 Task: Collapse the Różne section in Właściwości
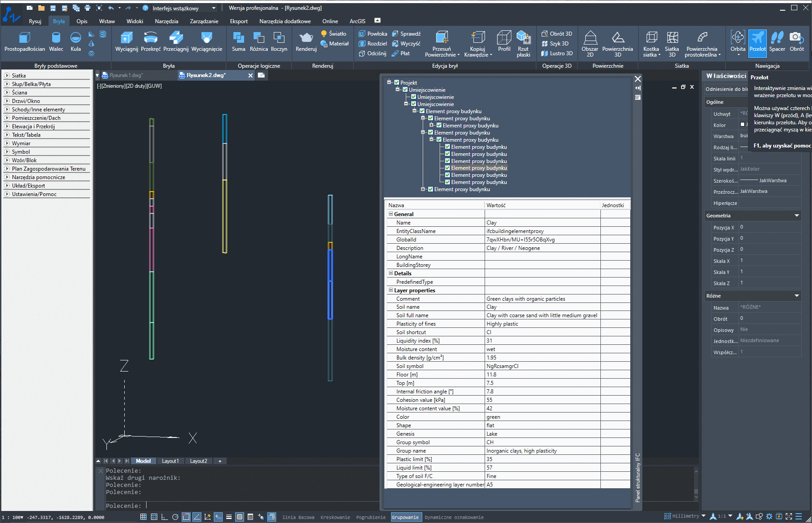pyautogui.click(x=797, y=296)
